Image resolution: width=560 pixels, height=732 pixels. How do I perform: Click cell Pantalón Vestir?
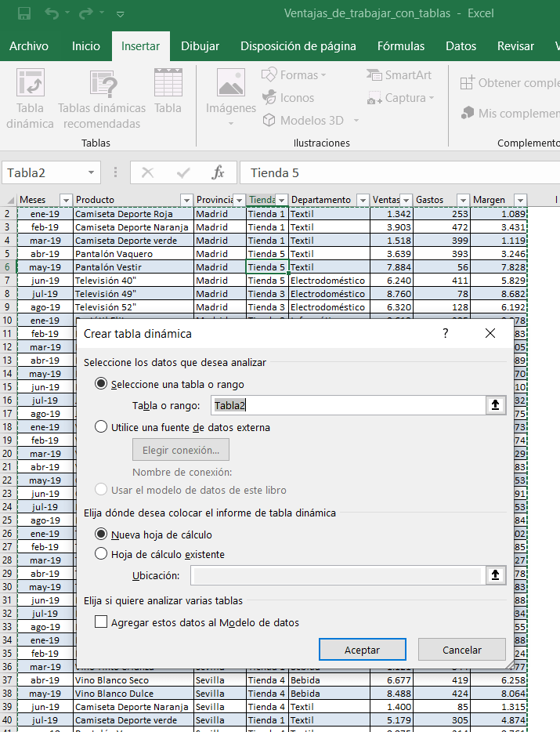[133, 267]
